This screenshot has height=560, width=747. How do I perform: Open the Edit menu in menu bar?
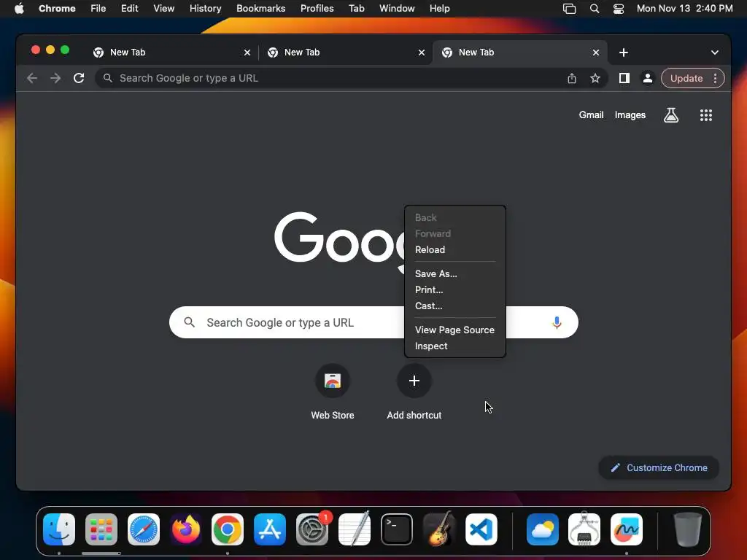(129, 9)
